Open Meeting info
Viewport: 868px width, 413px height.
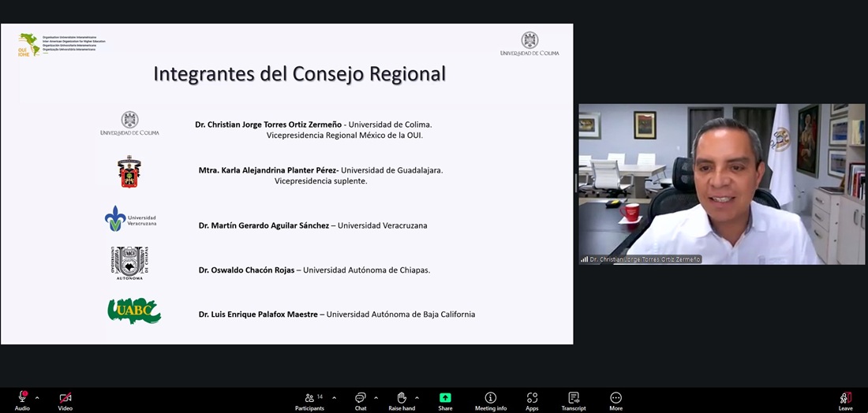pyautogui.click(x=491, y=399)
